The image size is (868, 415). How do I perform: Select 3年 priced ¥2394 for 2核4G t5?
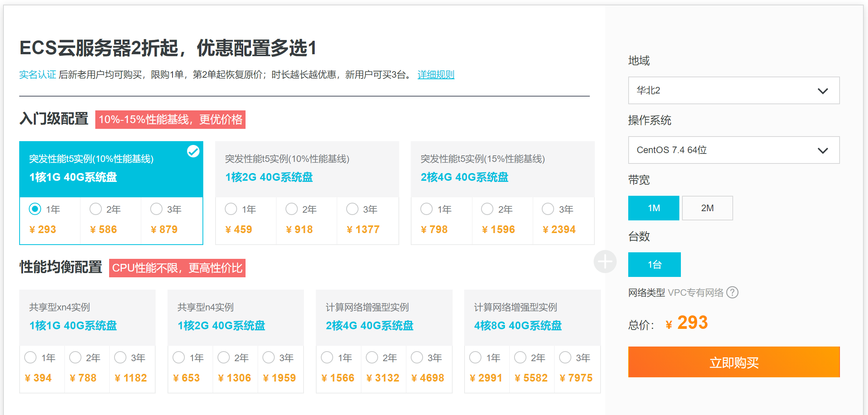[548, 209]
